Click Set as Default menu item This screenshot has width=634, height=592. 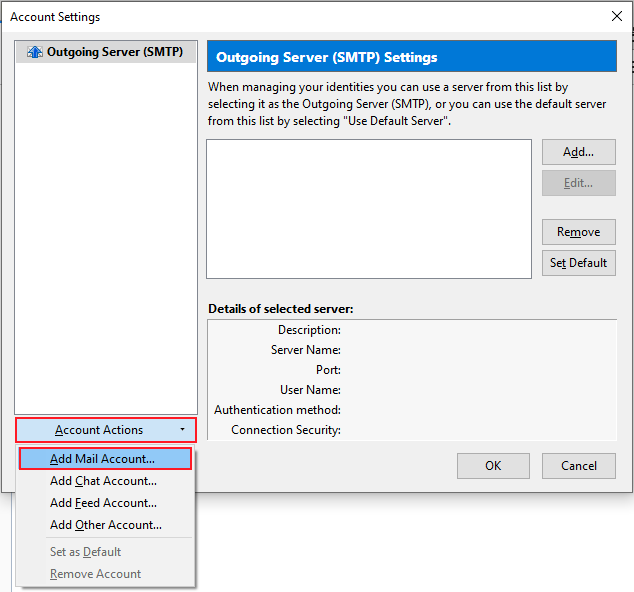pos(86,552)
